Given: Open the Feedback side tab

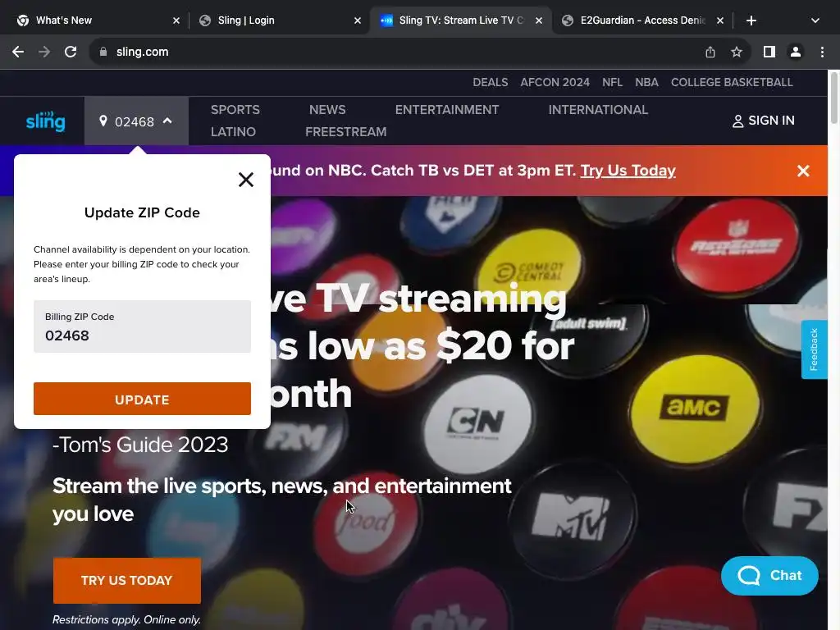Looking at the screenshot, I should pyautogui.click(x=814, y=349).
